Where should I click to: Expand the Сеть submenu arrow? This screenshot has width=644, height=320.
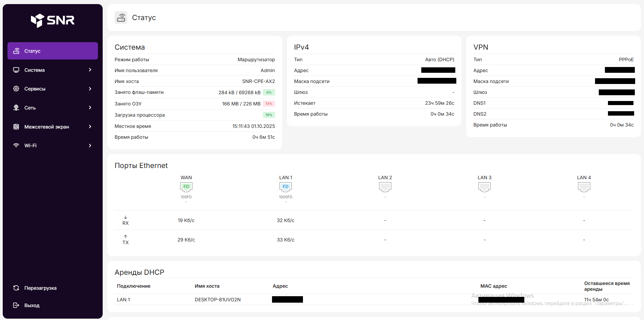pos(90,107)
